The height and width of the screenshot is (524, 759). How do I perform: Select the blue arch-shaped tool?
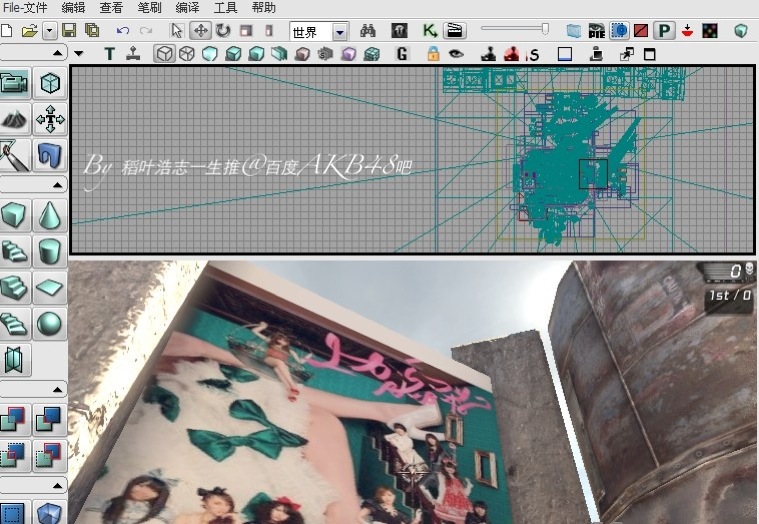point(50,155)
